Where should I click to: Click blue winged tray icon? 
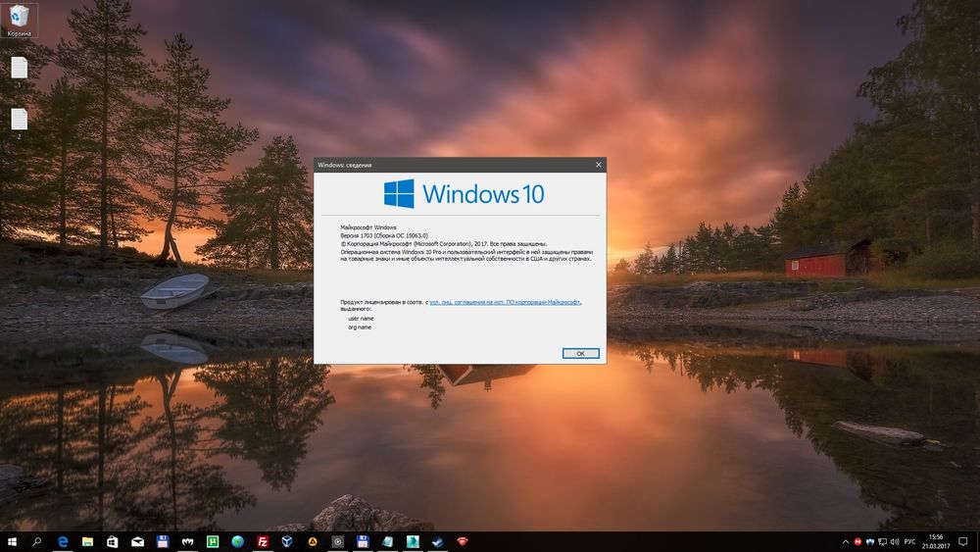pos(869,542)
